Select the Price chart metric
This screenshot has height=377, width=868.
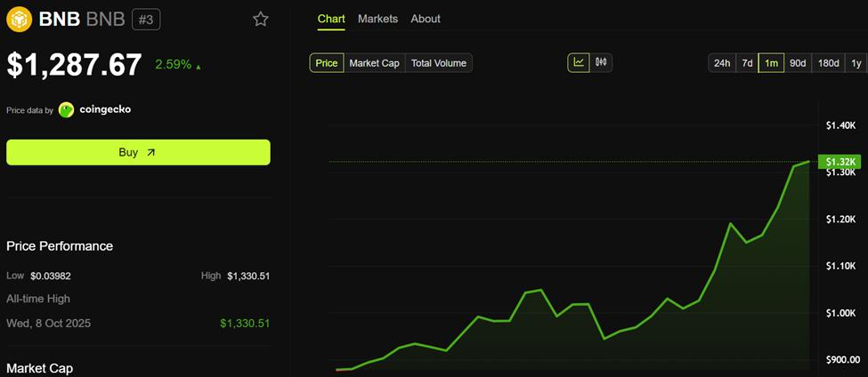click(x=327, y=63)
